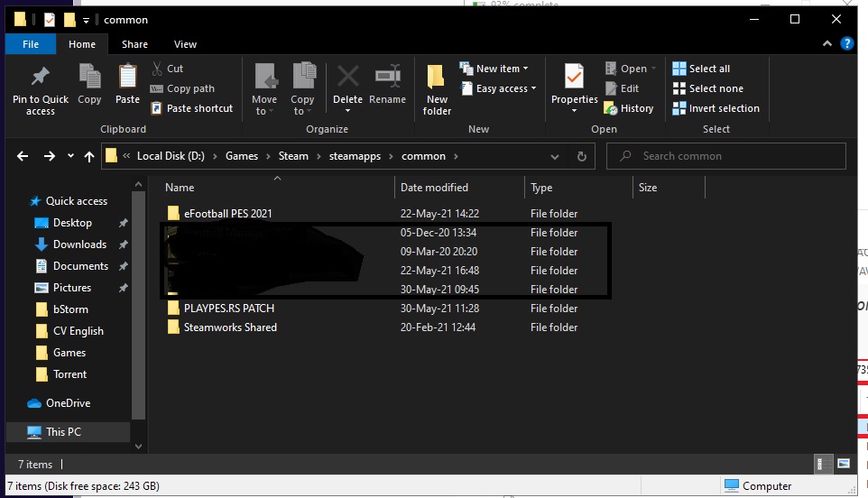Open recent locations dropdown arrow
Screen dimensions: 868x498
70,156
